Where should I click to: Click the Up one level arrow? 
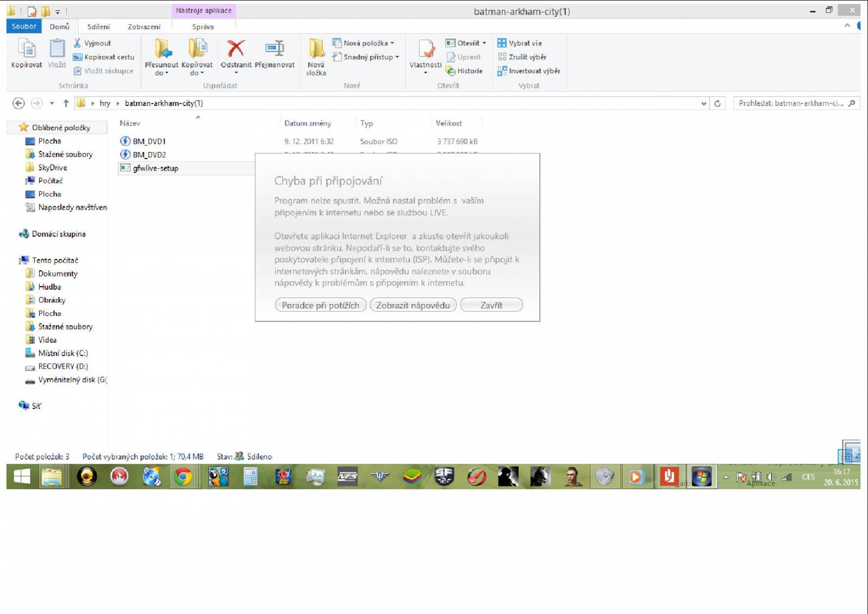coord(66,103)
